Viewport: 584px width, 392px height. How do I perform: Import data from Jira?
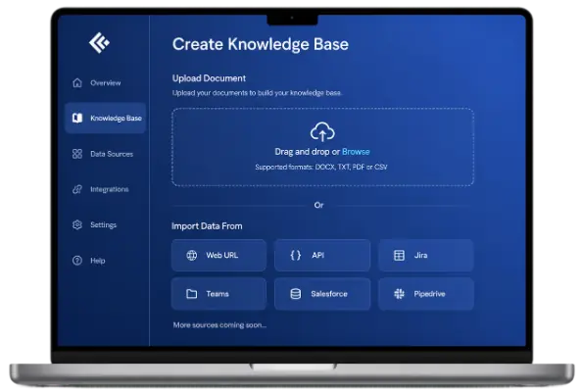(426, 255)
